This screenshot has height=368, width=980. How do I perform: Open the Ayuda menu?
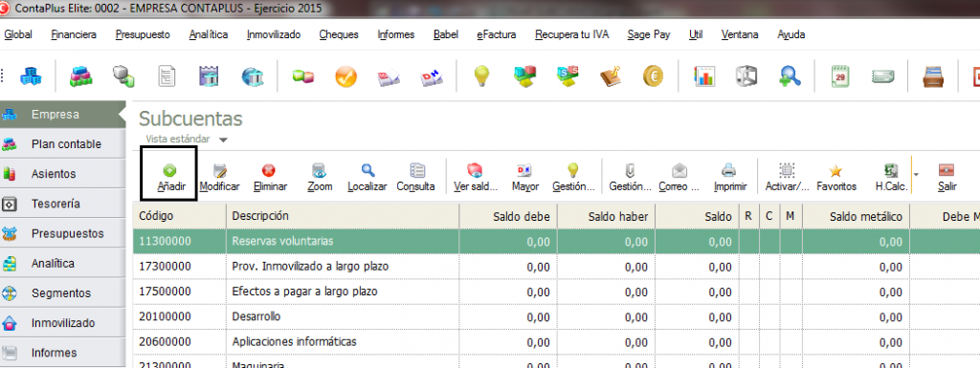pyautogui.click(x=791, y=35)
